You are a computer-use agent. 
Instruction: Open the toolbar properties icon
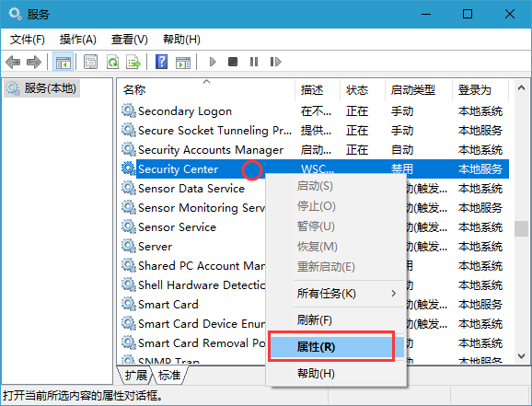click(x=90, y=62)
